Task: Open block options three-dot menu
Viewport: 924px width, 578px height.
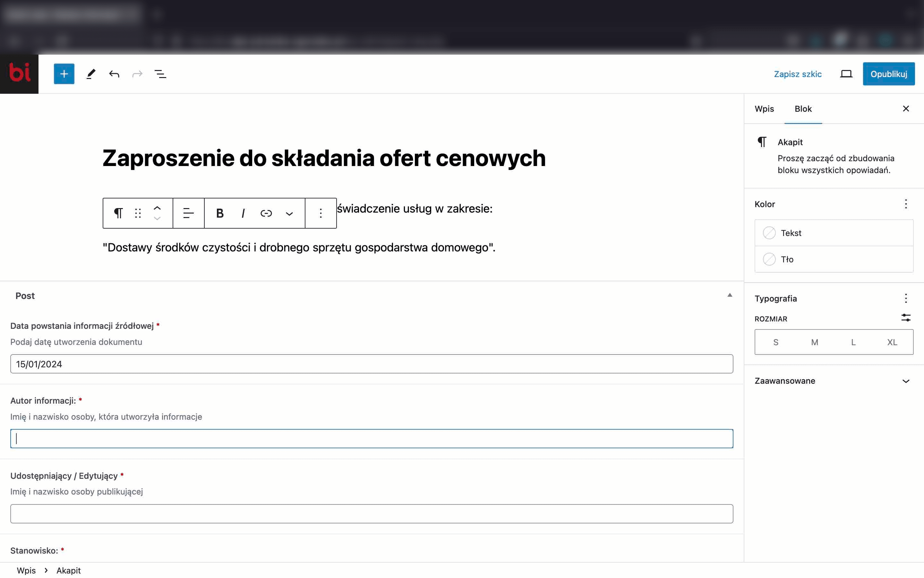Action: [x=321, y=213]
